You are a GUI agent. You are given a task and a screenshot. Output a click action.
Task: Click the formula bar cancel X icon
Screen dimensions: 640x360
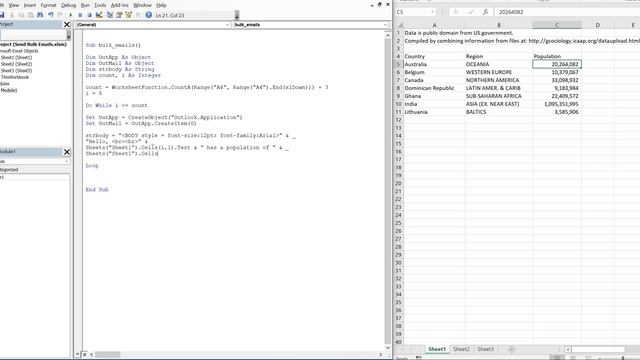456,12
